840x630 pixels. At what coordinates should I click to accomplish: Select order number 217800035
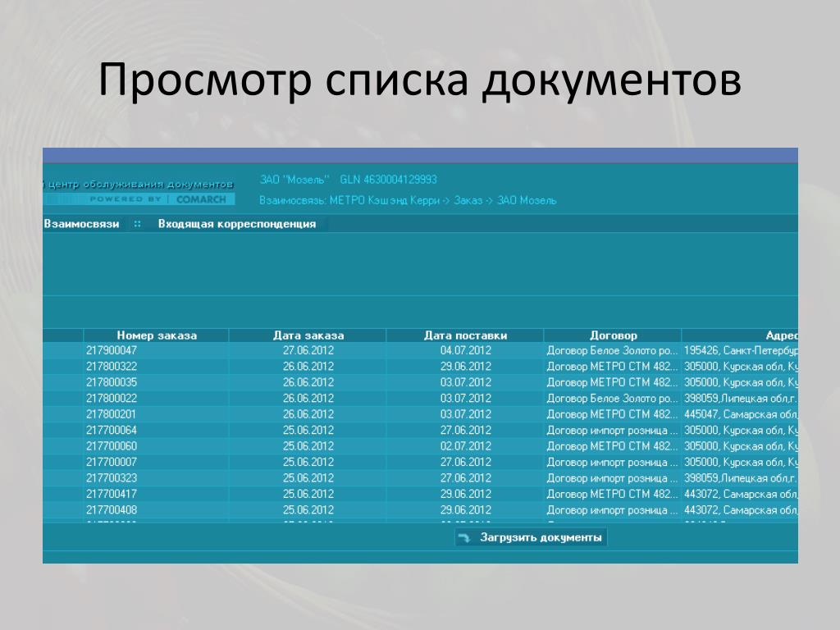112,382
